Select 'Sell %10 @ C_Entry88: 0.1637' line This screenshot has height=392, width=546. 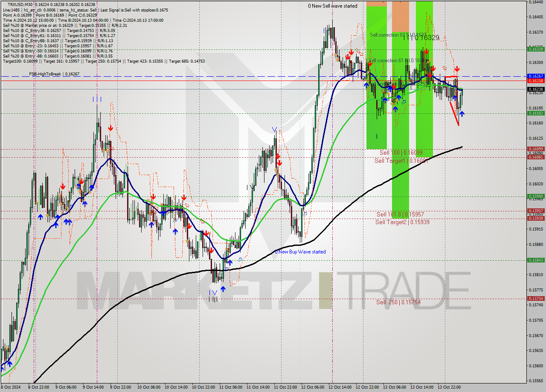58,40
